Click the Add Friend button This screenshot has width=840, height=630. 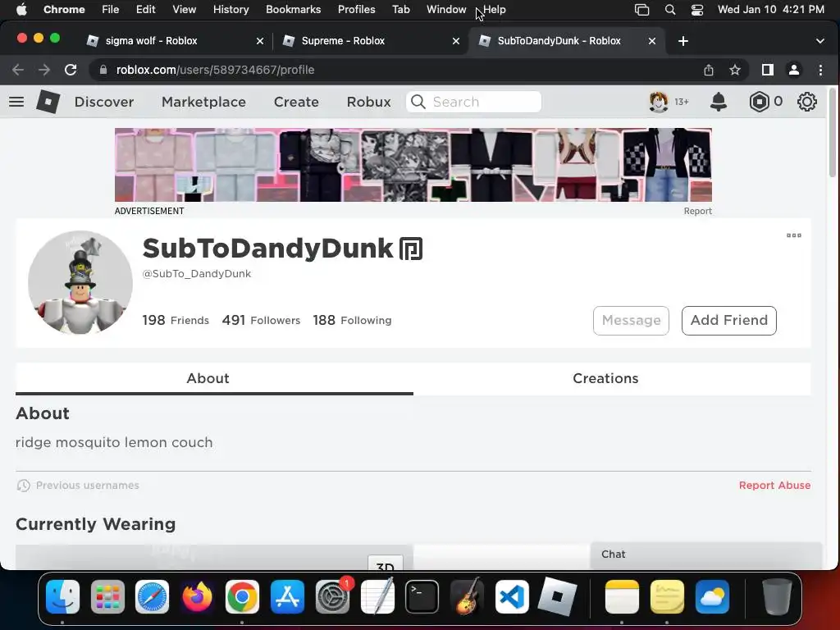click(728, 321)
